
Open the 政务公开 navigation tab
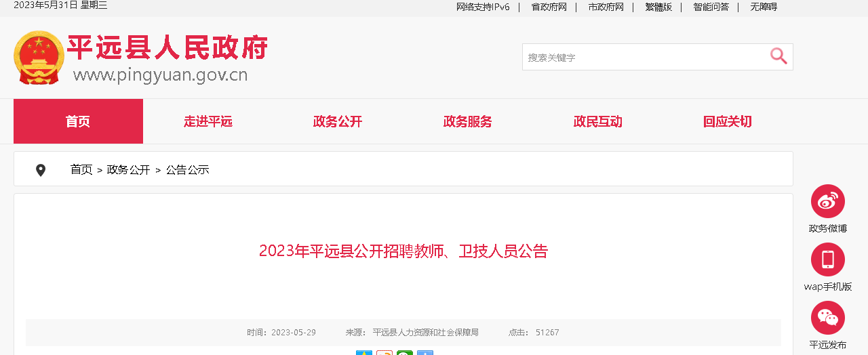pos(338,122)
